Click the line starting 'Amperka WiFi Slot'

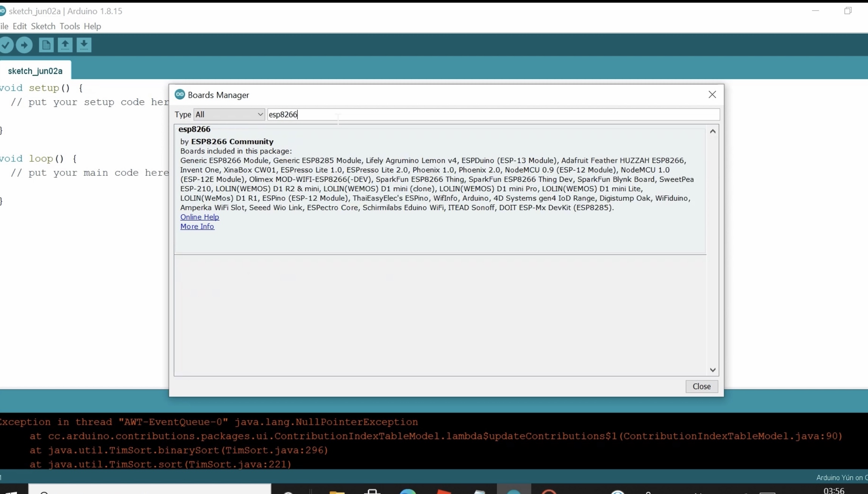[x=397, y=208]
